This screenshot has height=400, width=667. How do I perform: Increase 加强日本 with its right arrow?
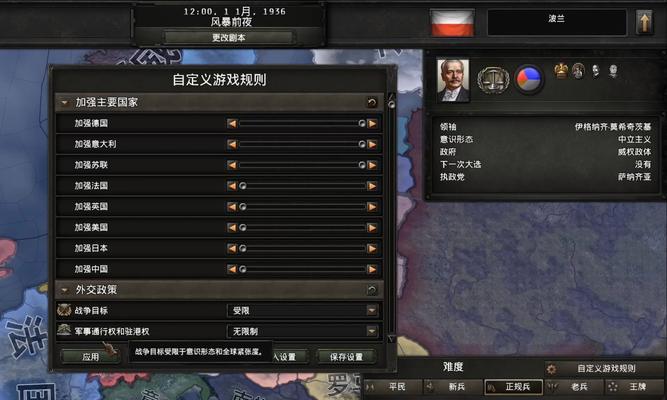[x=372, y=249]
